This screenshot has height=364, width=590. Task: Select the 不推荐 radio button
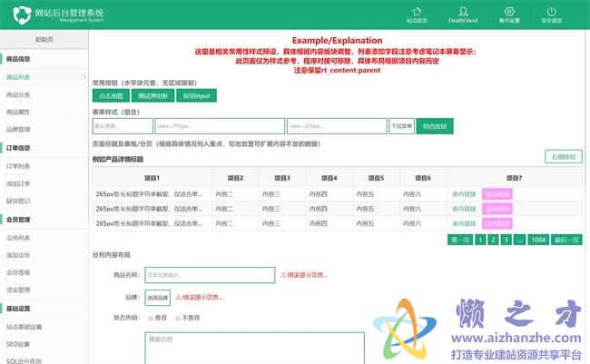click(178, 318)
